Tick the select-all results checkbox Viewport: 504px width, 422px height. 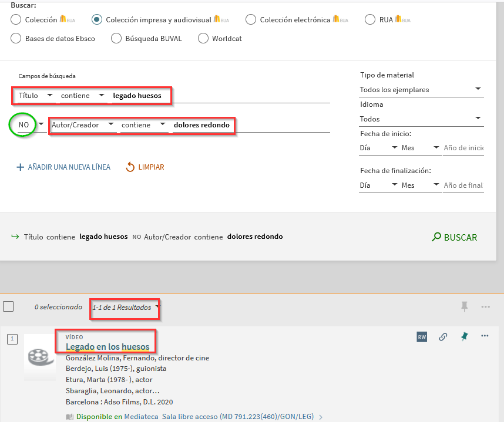point(8,306)
